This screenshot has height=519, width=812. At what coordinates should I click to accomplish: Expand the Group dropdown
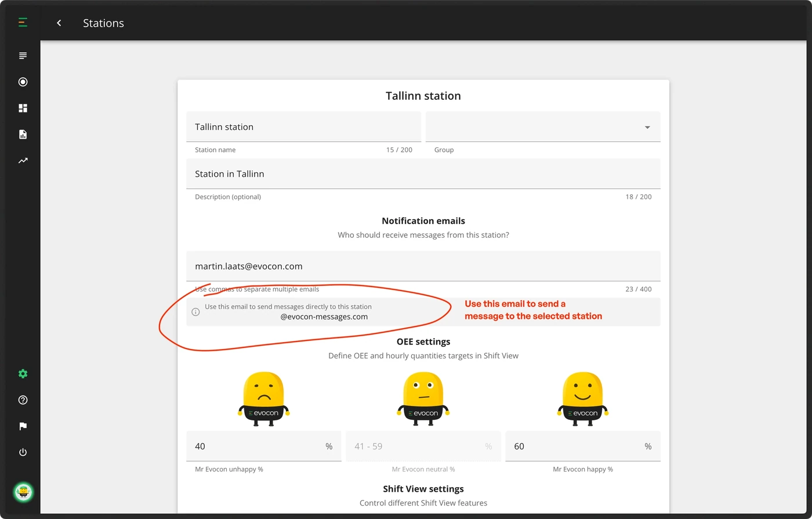coord(543,127)
